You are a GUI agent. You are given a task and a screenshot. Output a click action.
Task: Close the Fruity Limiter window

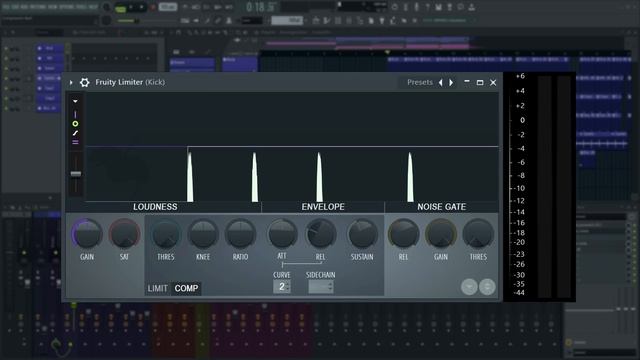[x=493, y=82]
